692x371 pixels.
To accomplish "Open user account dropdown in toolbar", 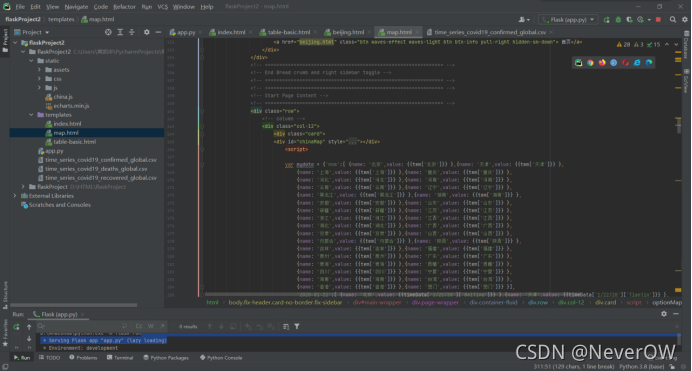I will (524, 20).
